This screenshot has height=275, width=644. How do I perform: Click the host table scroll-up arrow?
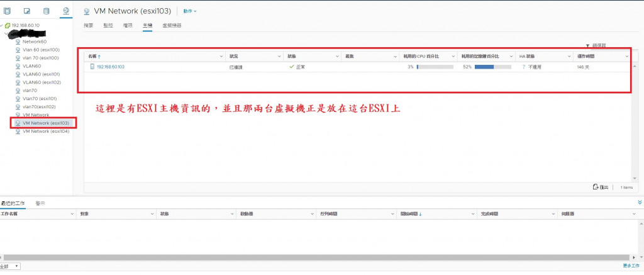coord(635,66)
